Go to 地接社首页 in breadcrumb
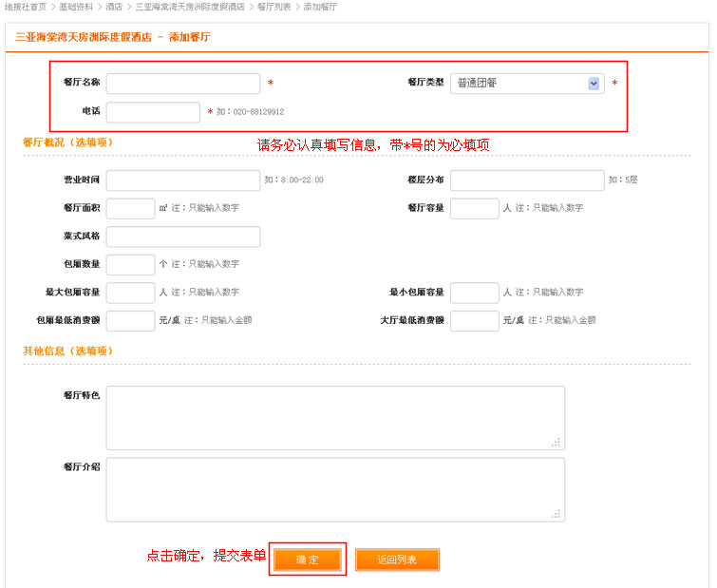Image resolution: width=717 pixels, height=588 pixels. tap(26, 7)
